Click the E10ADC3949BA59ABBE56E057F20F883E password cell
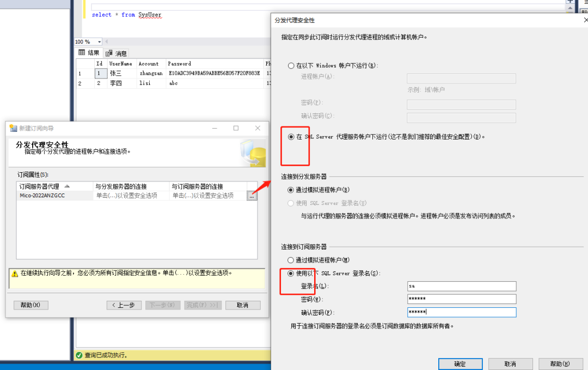 215,74
